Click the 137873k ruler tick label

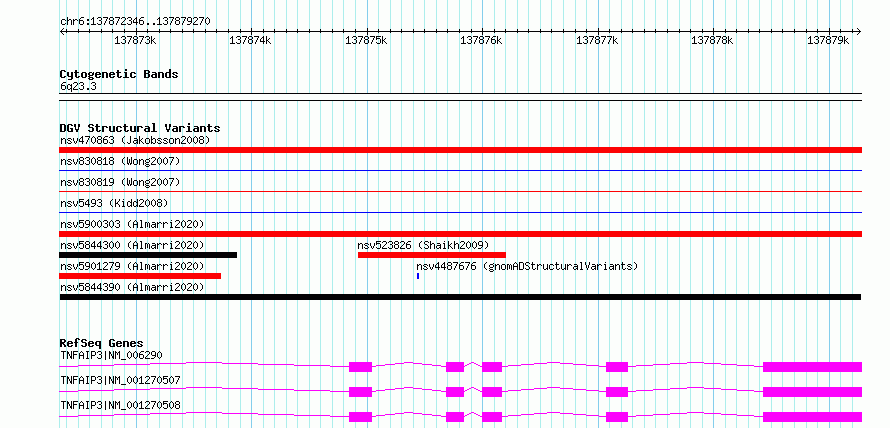(135, 40)
